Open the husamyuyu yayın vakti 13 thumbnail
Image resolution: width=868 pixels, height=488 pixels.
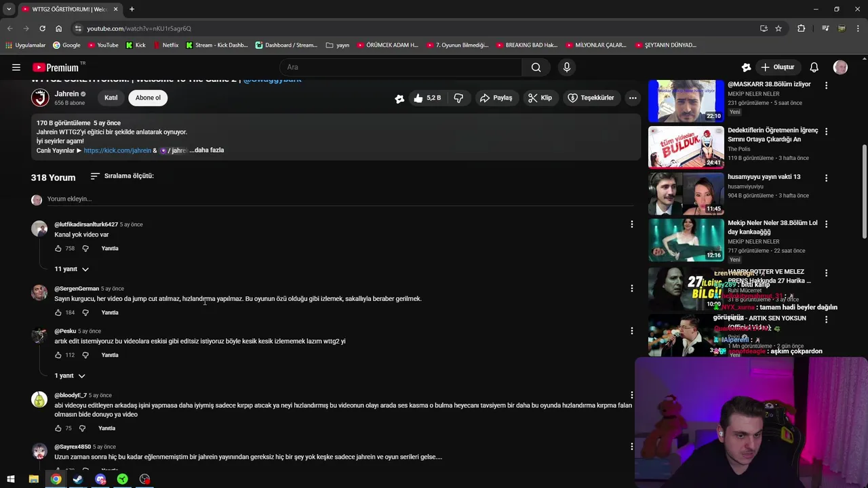pos(686,193)
